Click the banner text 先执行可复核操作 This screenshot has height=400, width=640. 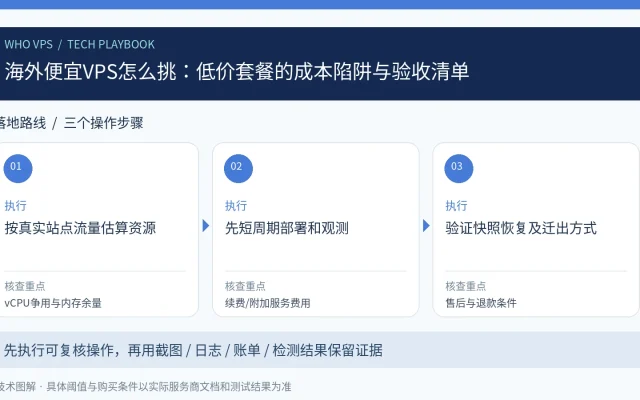coord(58,350)
